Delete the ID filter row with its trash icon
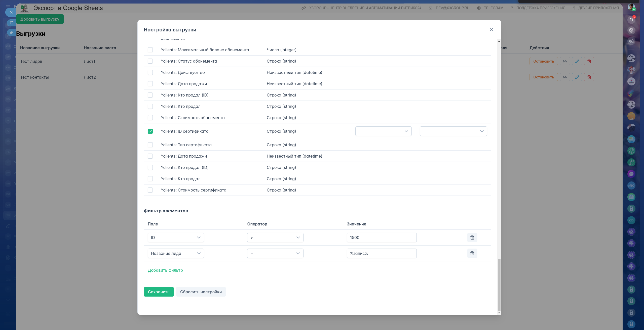644x330 pixels. coord(472,238)
